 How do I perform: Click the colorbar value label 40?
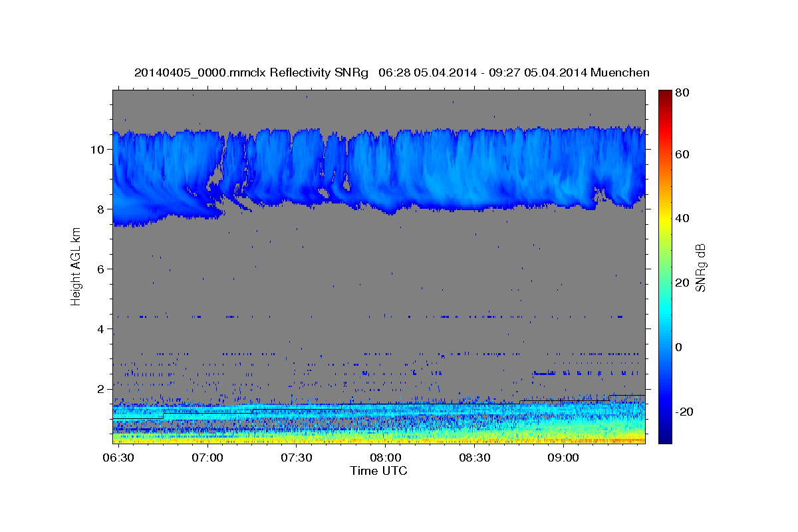pyautogui.click(x=682, y=218)
